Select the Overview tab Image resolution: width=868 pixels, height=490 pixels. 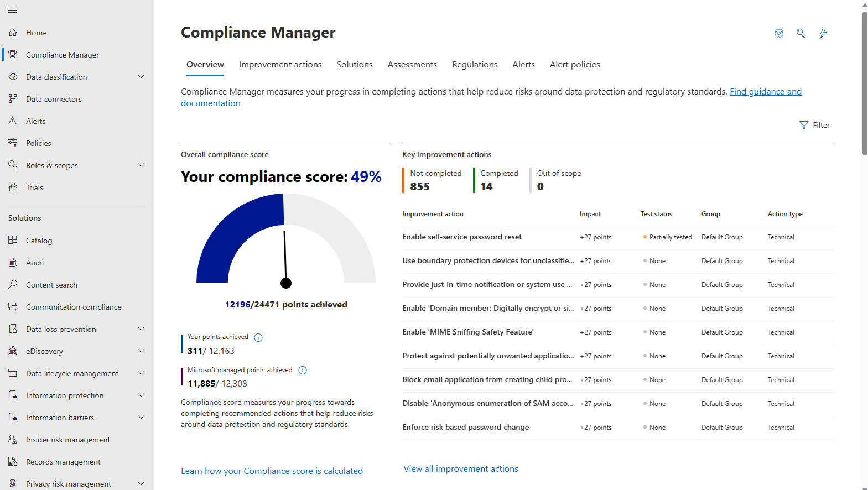(205, 65)
